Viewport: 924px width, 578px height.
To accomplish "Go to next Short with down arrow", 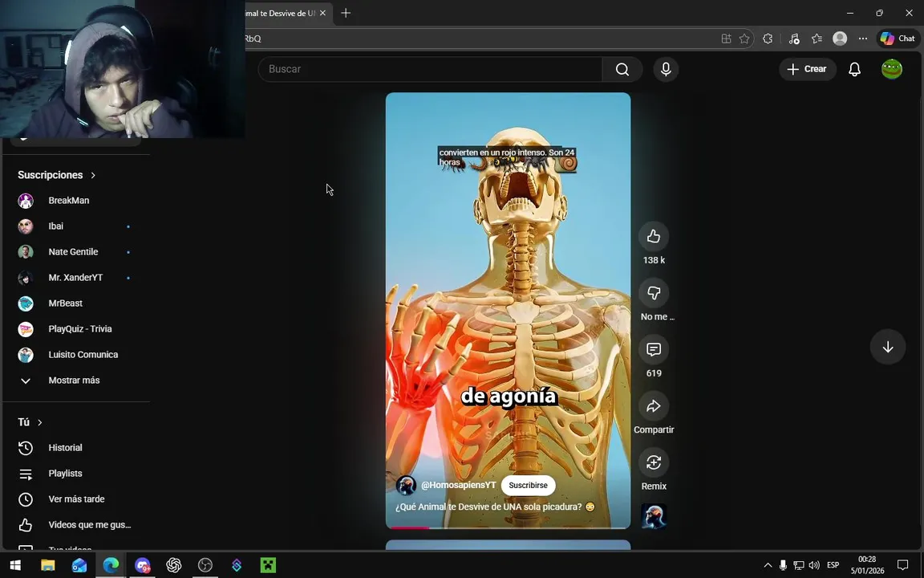I will point(887,348).
